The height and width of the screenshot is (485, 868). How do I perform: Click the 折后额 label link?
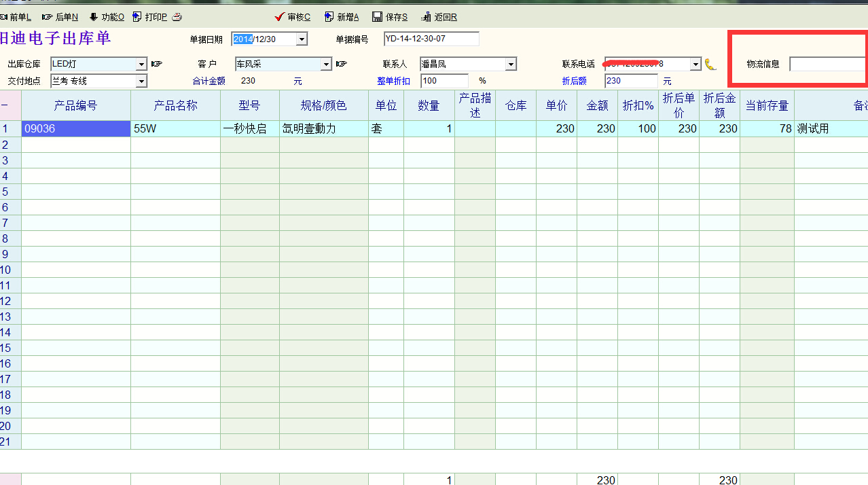pyautogui.click(x=574, y=81)
